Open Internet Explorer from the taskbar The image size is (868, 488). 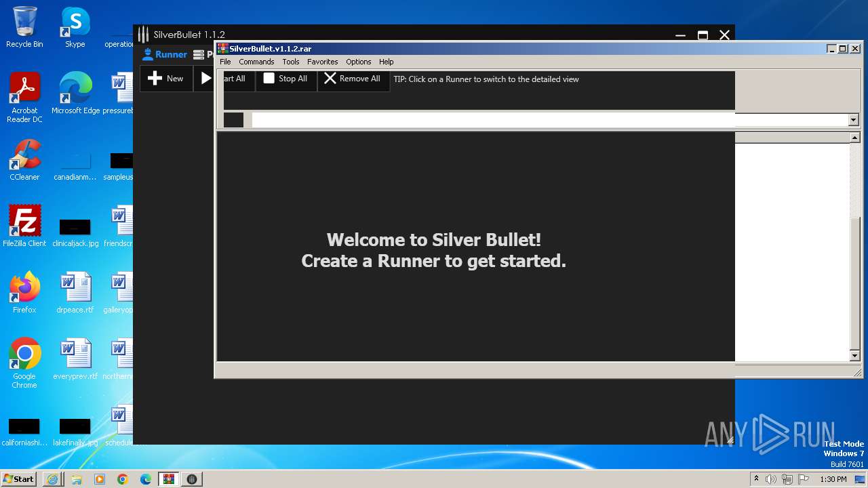click(53, 479)
